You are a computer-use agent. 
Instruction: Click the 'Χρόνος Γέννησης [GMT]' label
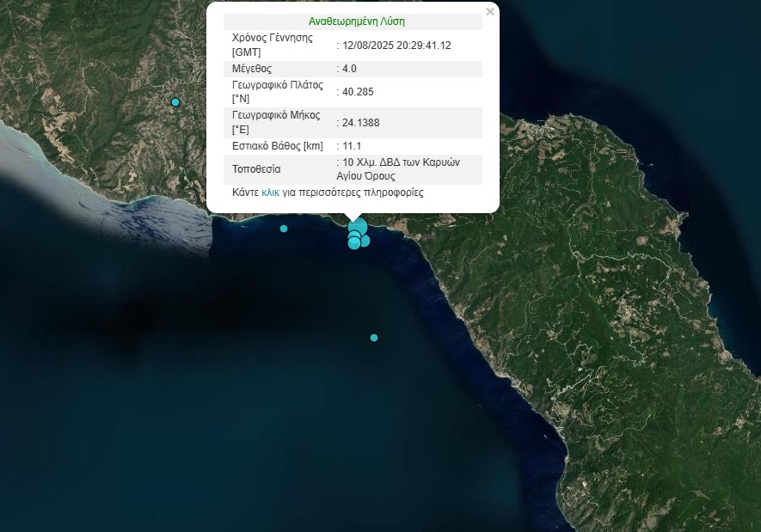tap(272, 45)
